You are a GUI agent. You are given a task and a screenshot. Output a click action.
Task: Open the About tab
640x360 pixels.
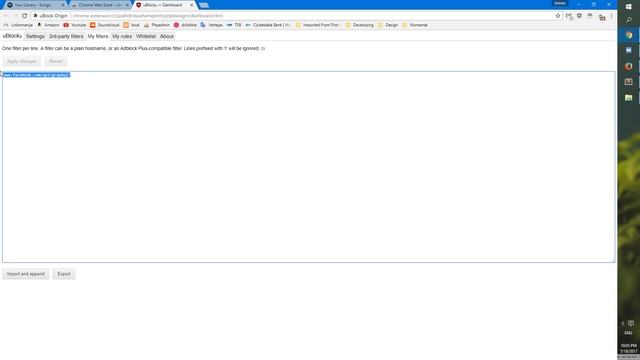pyautogui.click(x=167, y=36)
